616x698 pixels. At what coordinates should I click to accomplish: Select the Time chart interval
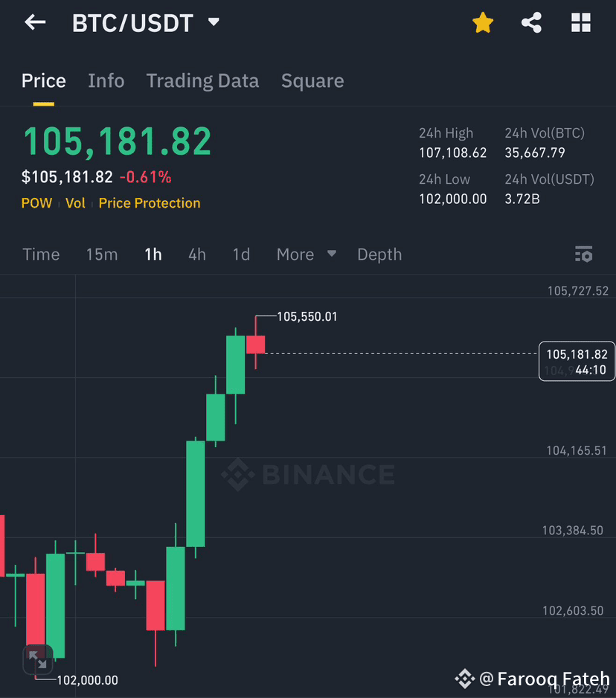click(x=41, y=254)
